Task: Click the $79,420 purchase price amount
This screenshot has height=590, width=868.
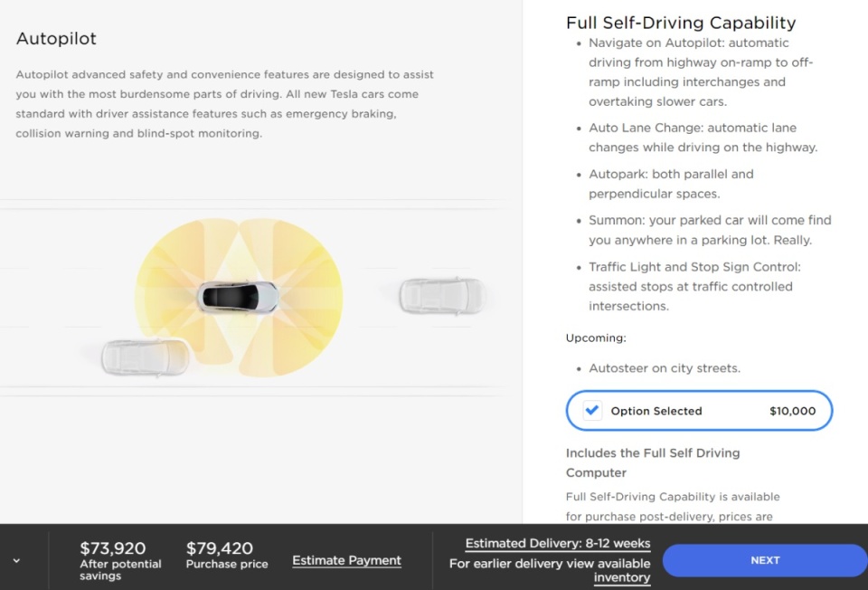Action: (x=220, y=548)
